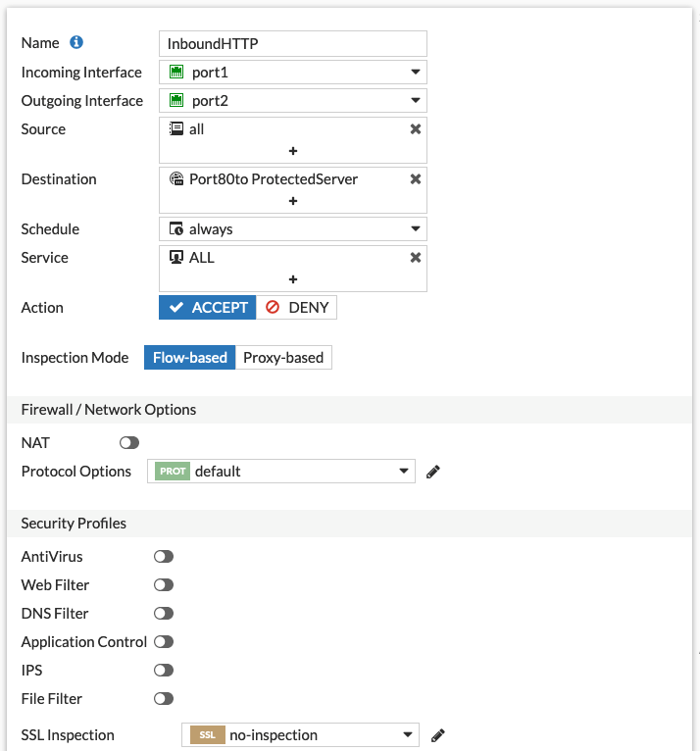Remove the Port80to ProtectedServer destination
Viewport: 700px width, 751px height.
coord(415,179)
